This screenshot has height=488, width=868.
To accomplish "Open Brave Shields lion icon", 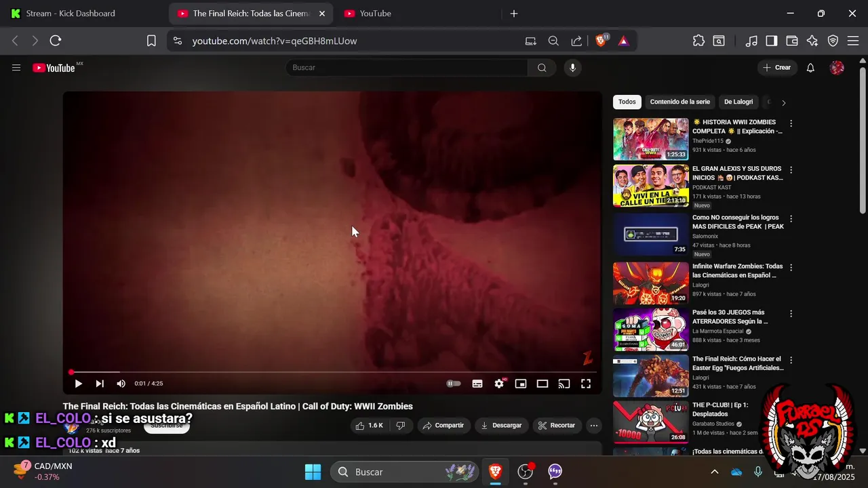I will pos(601,41).
